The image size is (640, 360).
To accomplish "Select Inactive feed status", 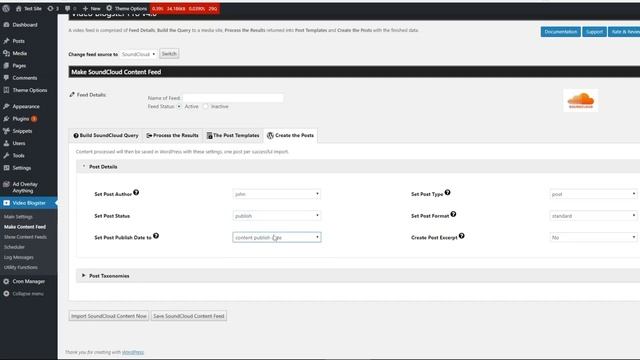I will (x=206, y=107).
